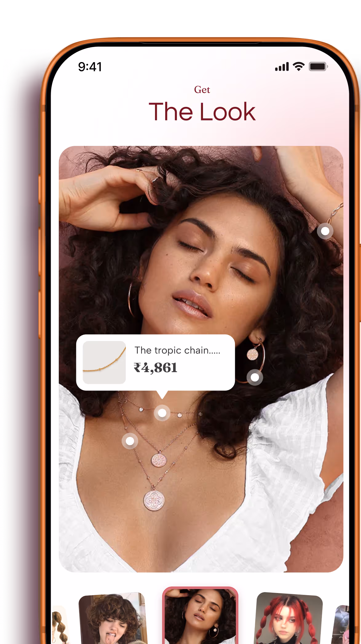
Task: Tap the hotspot dot on the pendant necklace
Action: (130, 441)
